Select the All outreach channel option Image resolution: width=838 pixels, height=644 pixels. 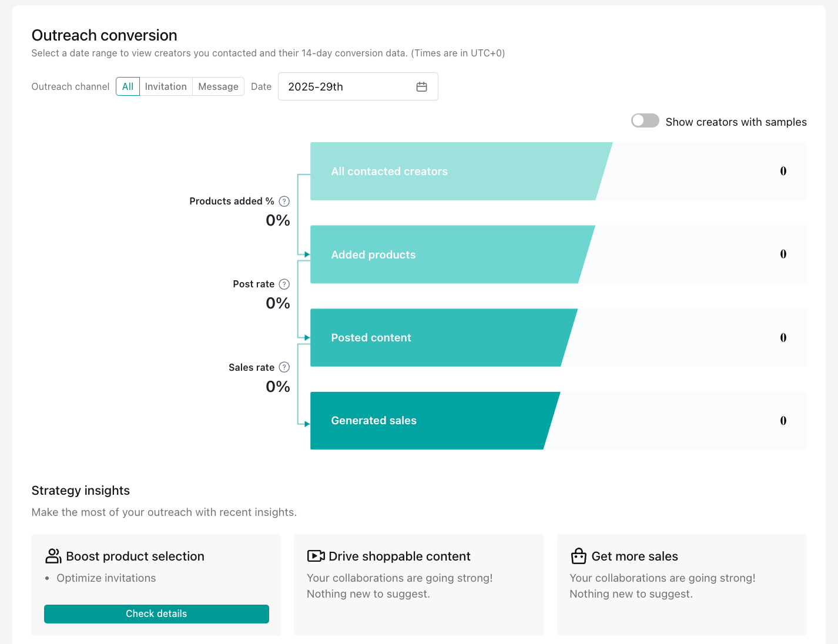[x=128, y=86]
